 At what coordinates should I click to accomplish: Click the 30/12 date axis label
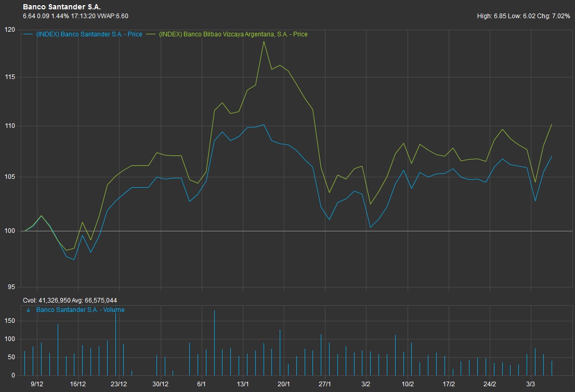[160, 384]
